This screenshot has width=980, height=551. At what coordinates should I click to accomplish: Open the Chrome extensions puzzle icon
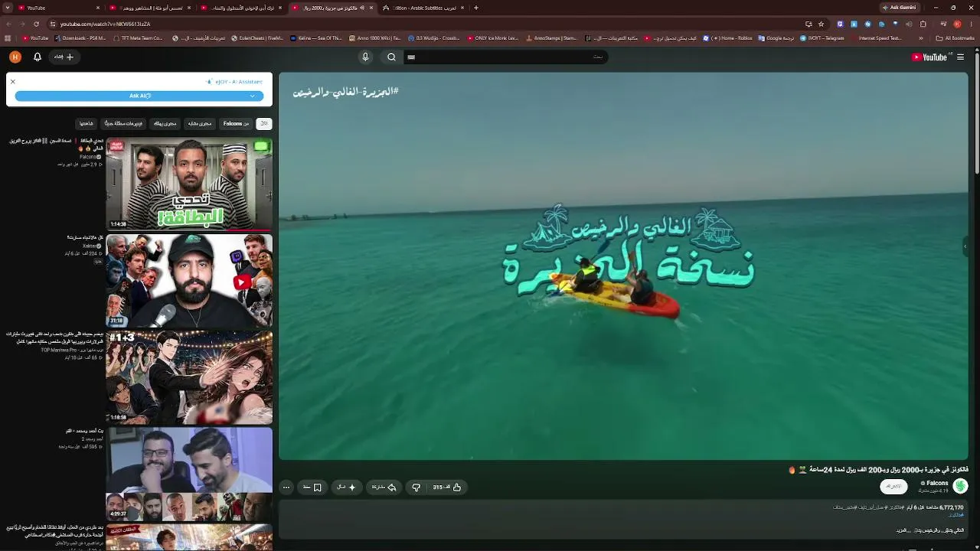click(x=923, y=24)
